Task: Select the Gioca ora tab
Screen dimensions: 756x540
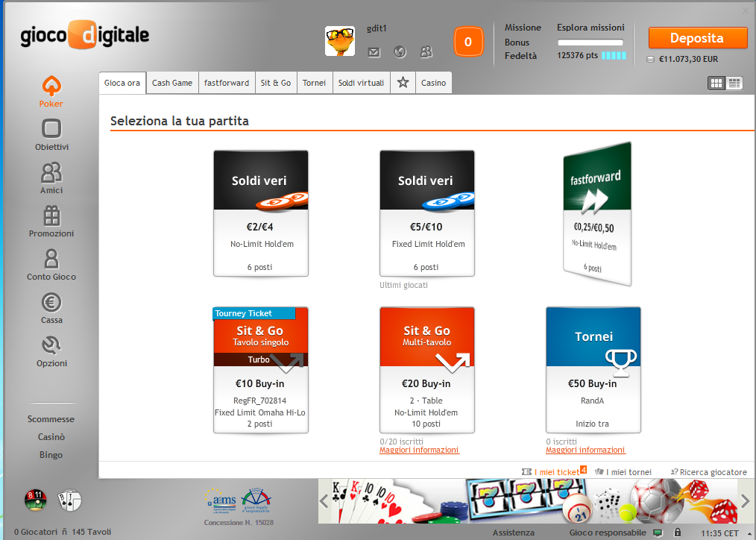Action: pyautogui.click(x=122, y=83)
